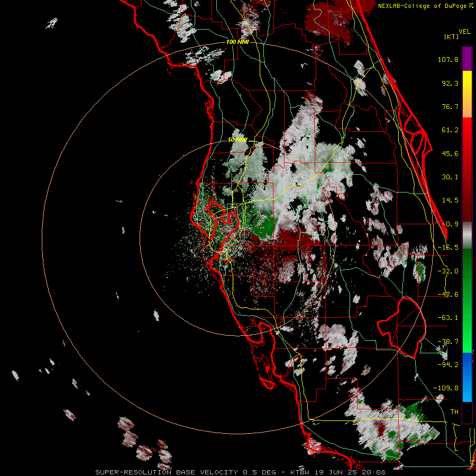Viewport: 476px width, 476px height.
Task: Select the -47.6 legend value
Action: 448,295
